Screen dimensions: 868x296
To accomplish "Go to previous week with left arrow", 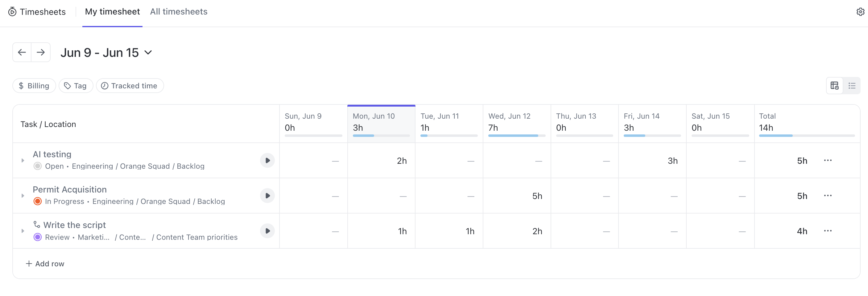I will pyautogui.click(x=22, y=52).
